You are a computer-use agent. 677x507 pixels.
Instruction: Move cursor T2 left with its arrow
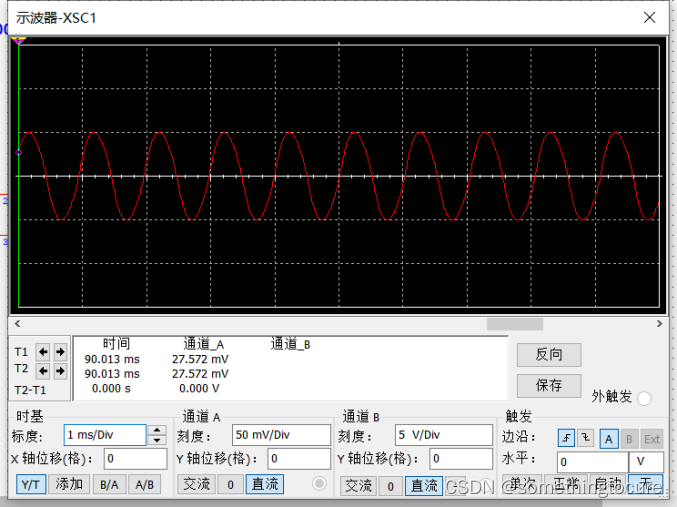tap(43, 371)
